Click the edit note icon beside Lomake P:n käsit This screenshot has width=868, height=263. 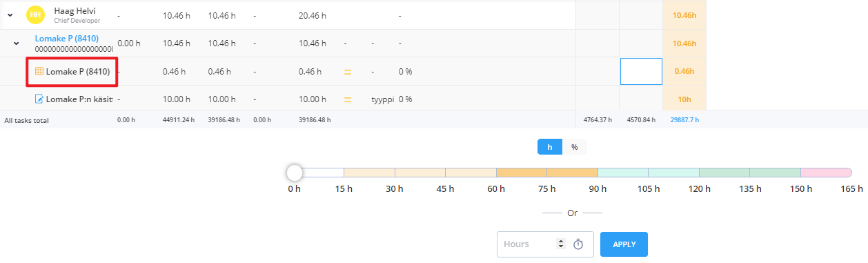click(x=39, y=99)
